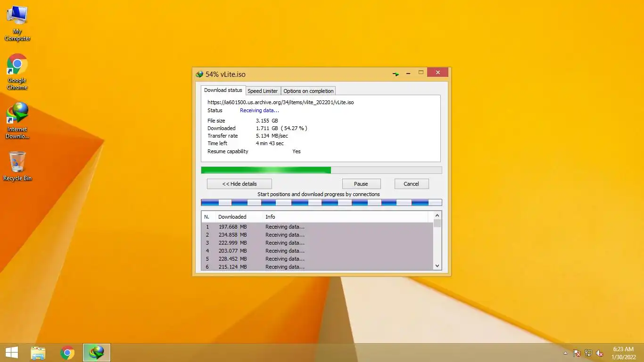Switch to the Download status tab
This screenshot has height=362, width=644.
[x=223, y=90]
